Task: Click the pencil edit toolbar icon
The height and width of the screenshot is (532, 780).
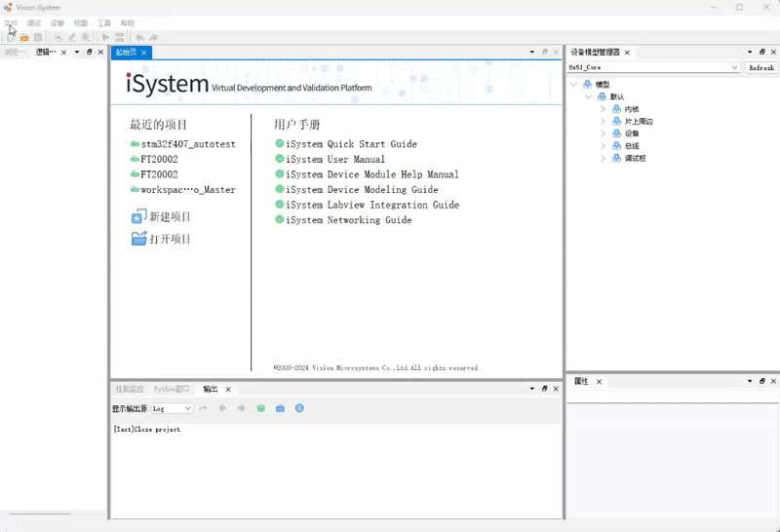Action: click(72, 37)
